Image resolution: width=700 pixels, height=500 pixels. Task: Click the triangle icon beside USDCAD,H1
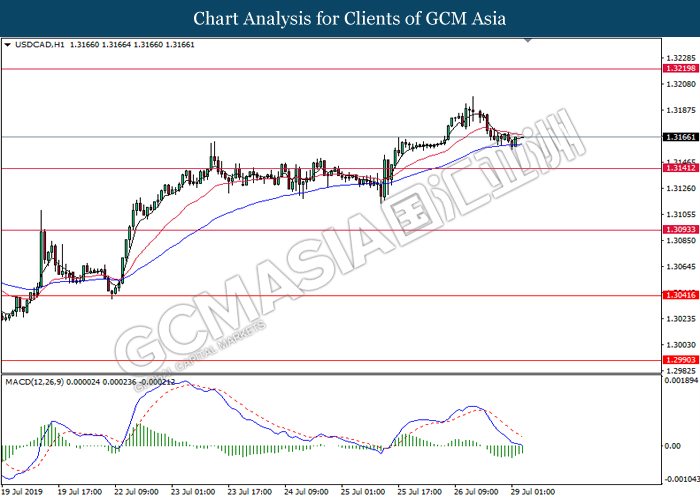[x=8, y=44]
